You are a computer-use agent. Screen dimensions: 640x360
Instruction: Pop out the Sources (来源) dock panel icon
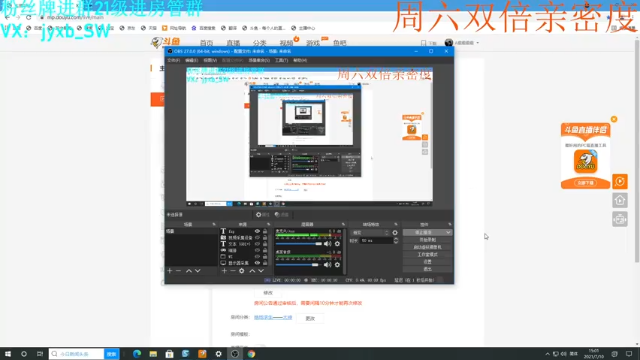click(269, 224)
